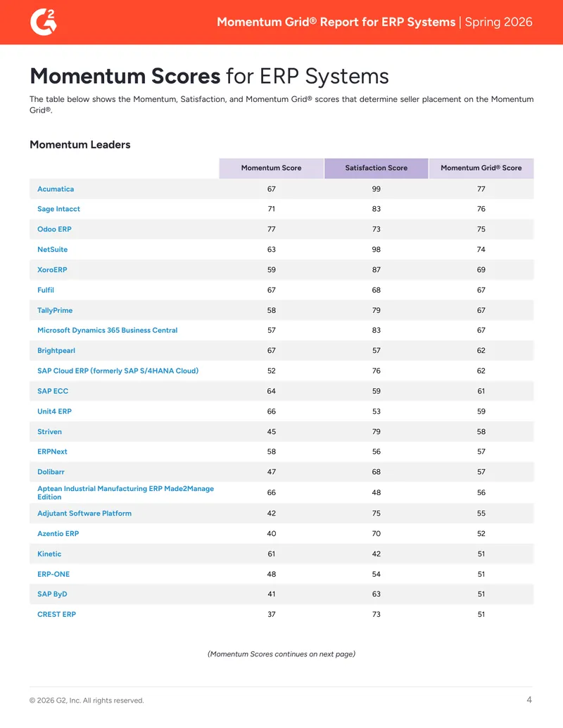Open the Aptean Industrial Manufacturing ERP link
The width and height of the screenshot is (563, 728).
coord(125,492)
